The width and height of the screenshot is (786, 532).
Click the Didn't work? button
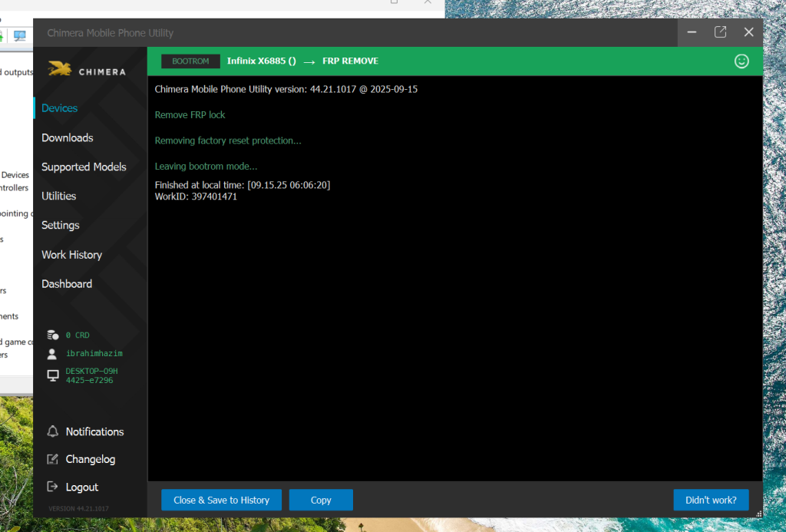tap(711, 500)
